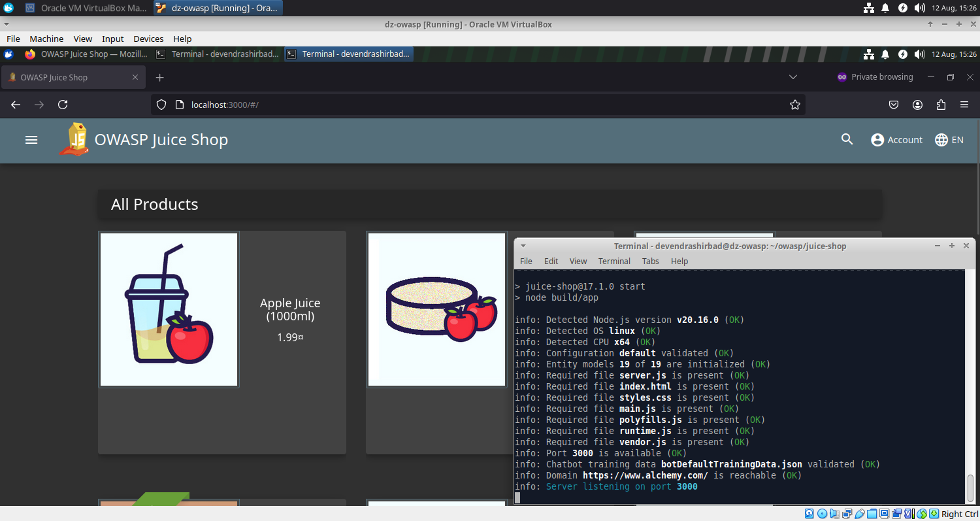The height and width of the screenshot is (521, 980).
Task: Open the VirtualBox Machine menu
Action: pyautogui.click(x=46, y=39)
